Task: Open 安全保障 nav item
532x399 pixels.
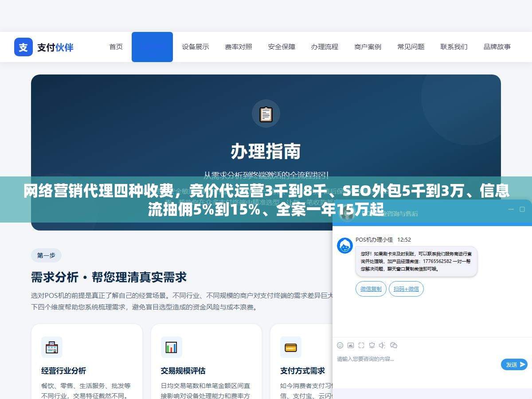Action: tap(282, 47)
